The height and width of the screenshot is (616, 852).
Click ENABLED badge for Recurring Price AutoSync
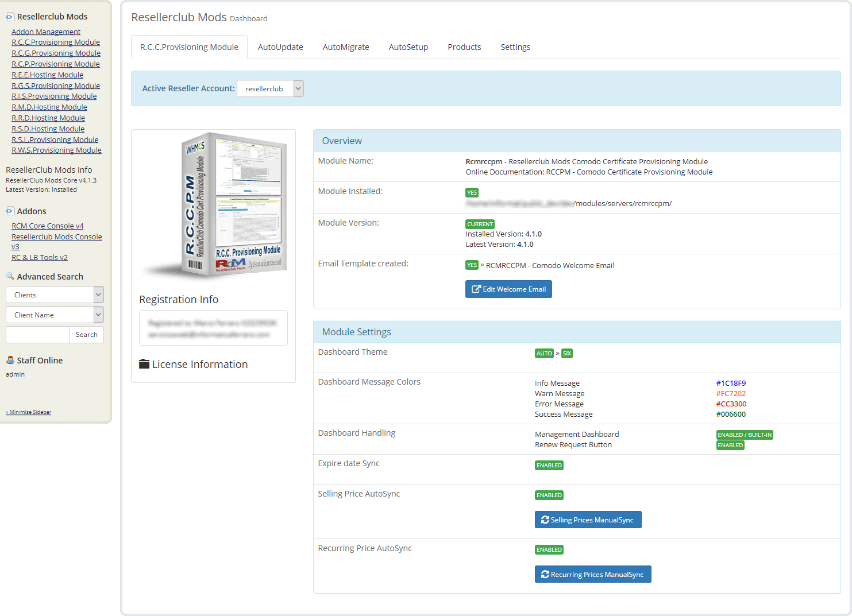(x=549, y=550)
